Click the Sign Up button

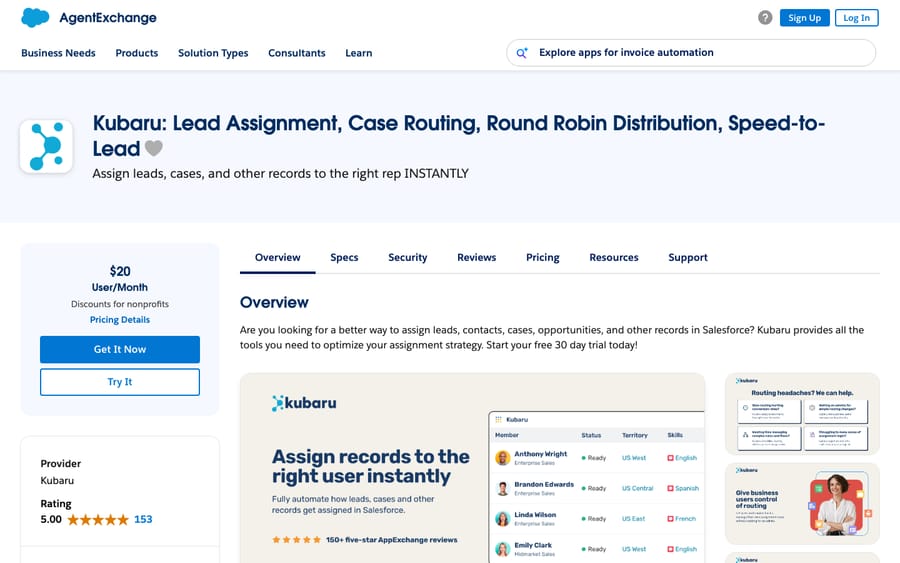pyautogui.click(x=804, y=18)
